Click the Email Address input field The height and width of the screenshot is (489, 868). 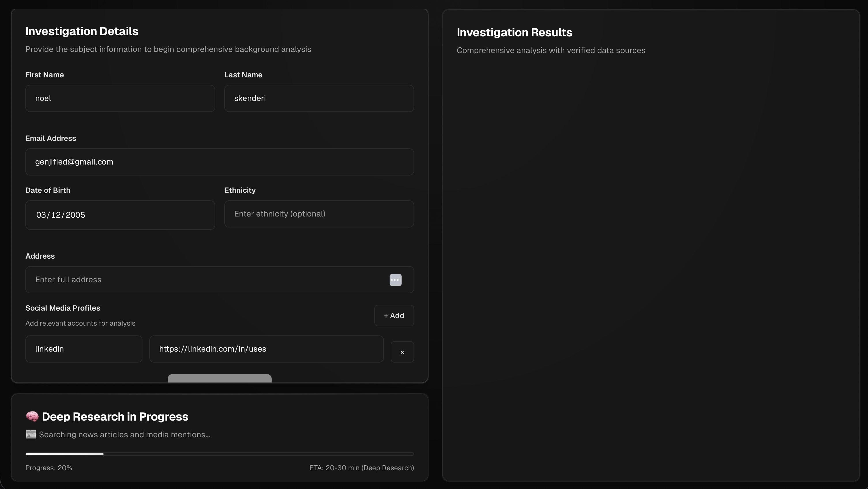(x=219, y=162)
